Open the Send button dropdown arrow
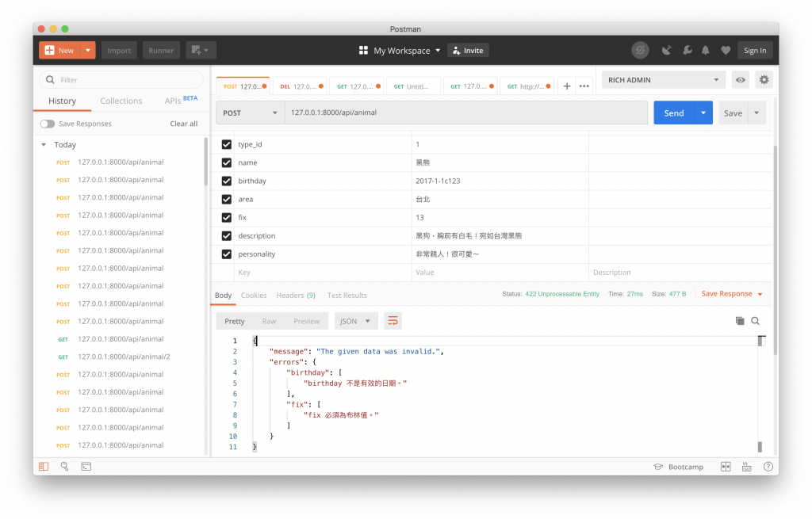 click(703, 113)
